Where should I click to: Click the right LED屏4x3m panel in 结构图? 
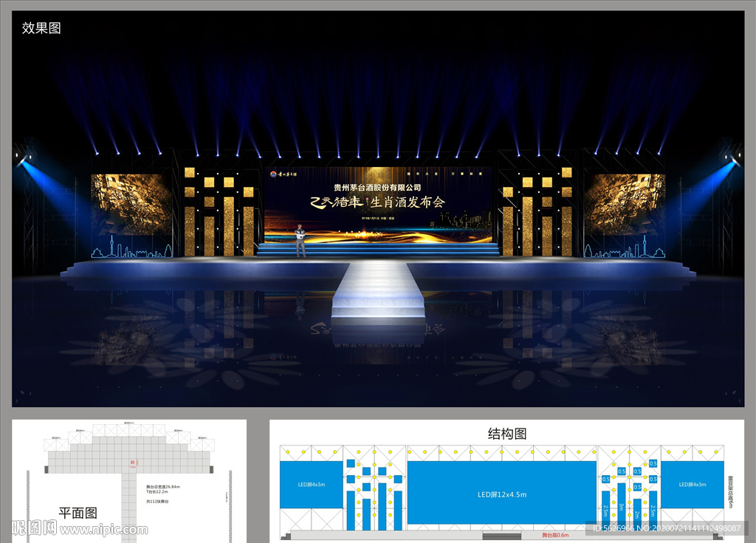coord(693,484)
